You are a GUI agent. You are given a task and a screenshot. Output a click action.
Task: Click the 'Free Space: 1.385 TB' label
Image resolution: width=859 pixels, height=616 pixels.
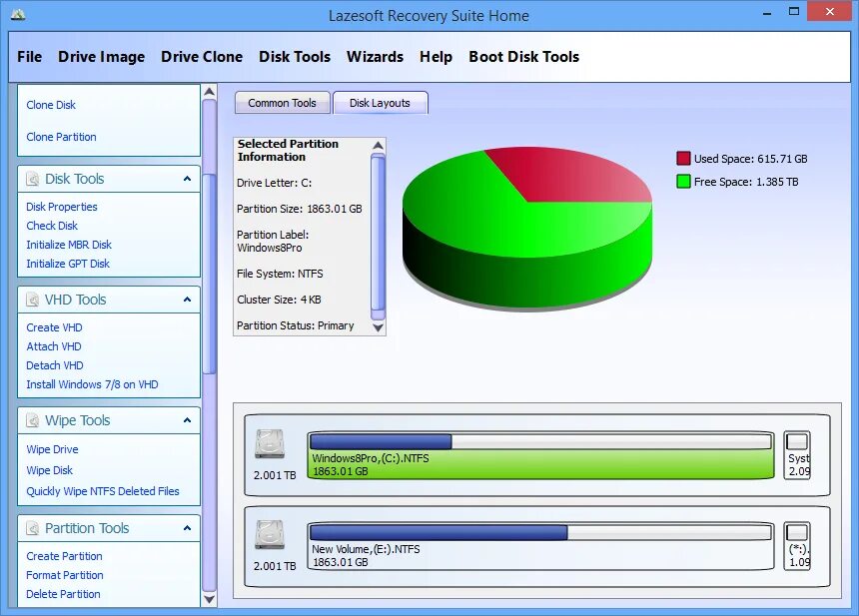(x=746, y=182)
